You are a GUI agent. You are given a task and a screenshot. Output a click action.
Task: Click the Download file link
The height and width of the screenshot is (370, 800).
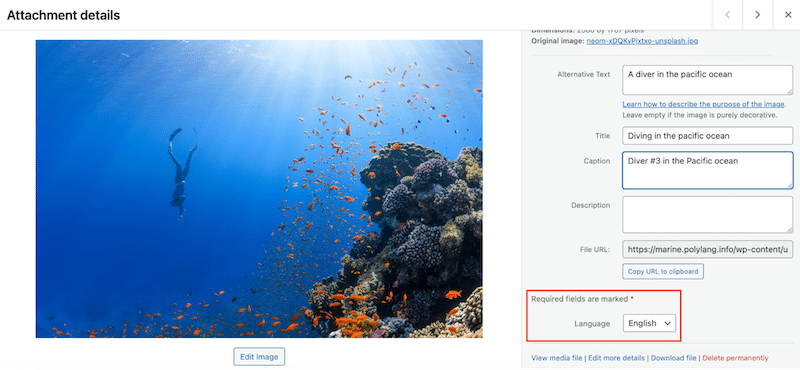[x=673, y=358]
